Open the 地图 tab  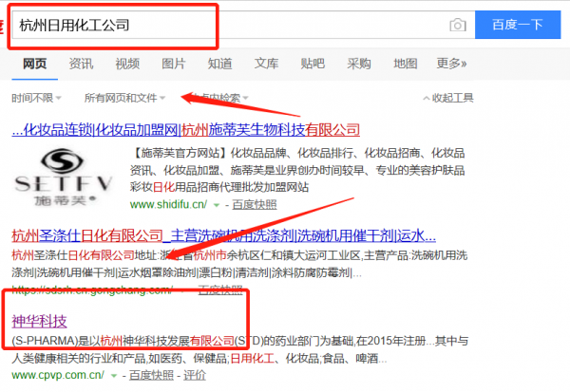click(x=406, y=64)
